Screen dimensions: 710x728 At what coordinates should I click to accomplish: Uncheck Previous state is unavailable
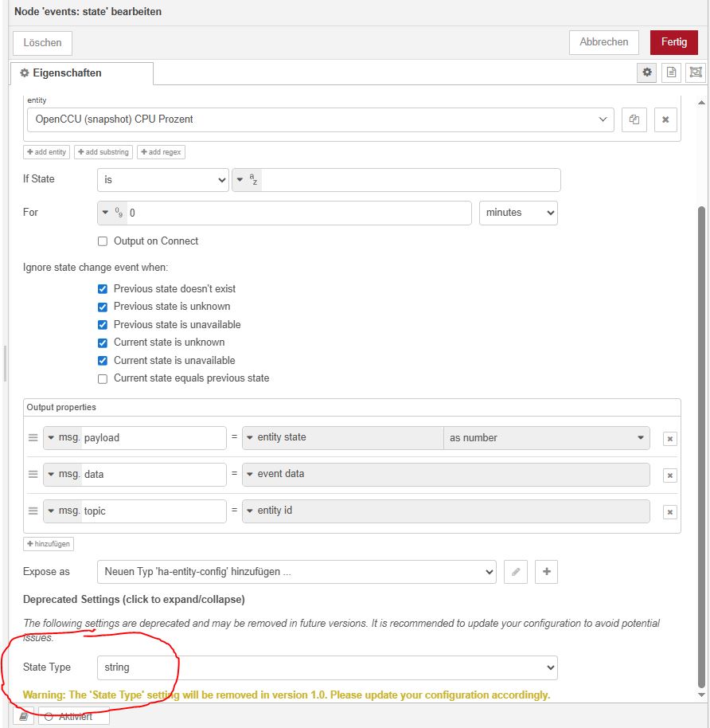point(103,324)
